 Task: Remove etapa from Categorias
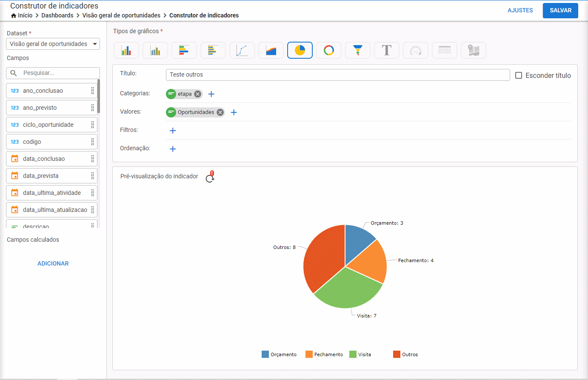[197, 94]
